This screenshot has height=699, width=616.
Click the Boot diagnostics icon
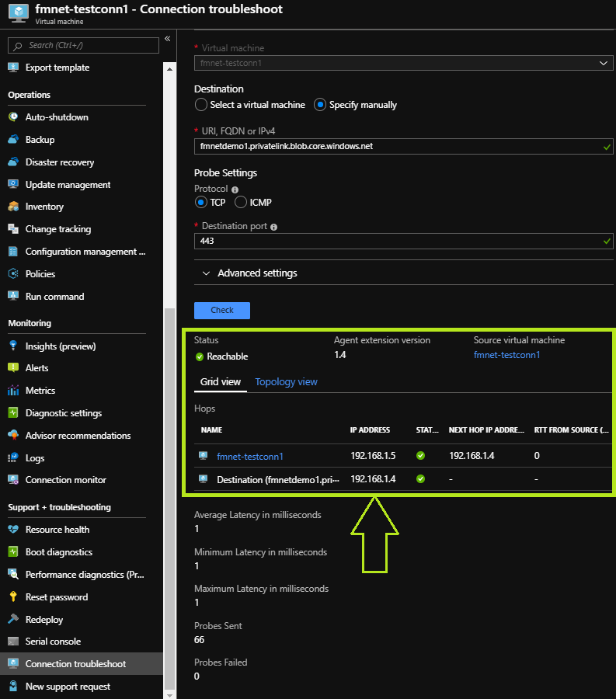pyautogui.click(x=13, y=552)
